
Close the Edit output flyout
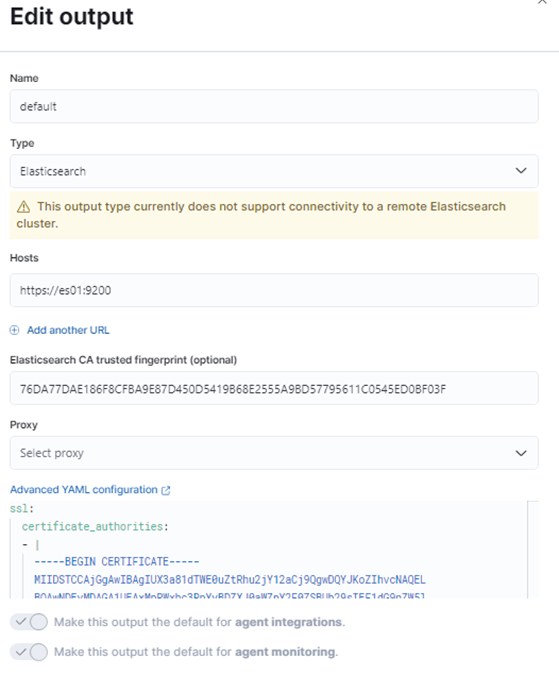pos(542,2)
